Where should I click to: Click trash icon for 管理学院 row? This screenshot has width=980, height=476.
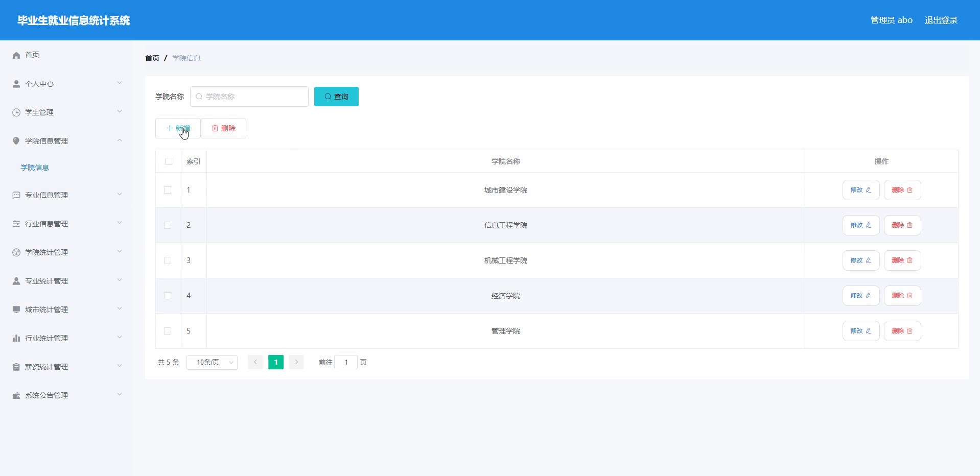[x=909, y=331]
